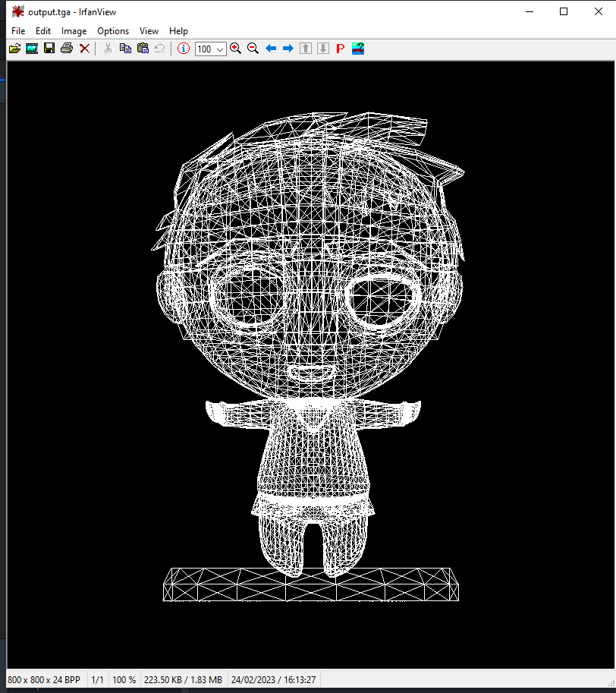Go to the next image with the forward arrow

tap(288, 48)
